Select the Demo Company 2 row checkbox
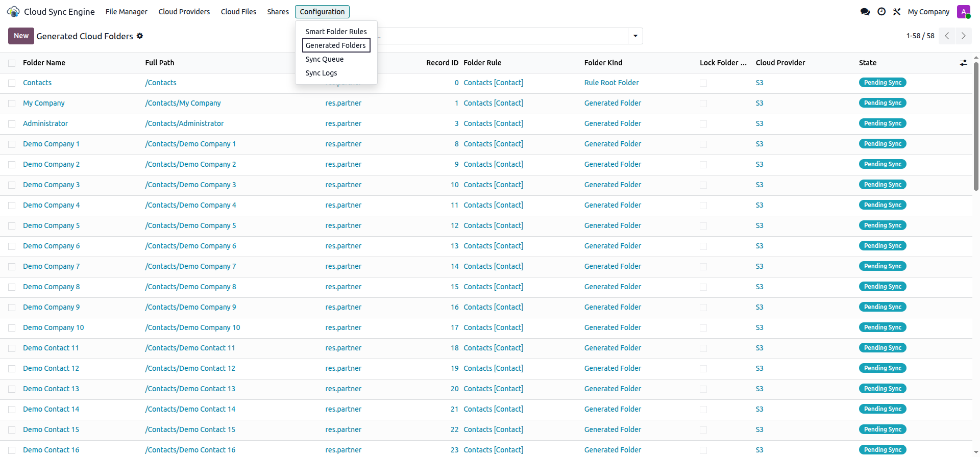The width and height of the screenshot is (980, 457). point(12,165)
